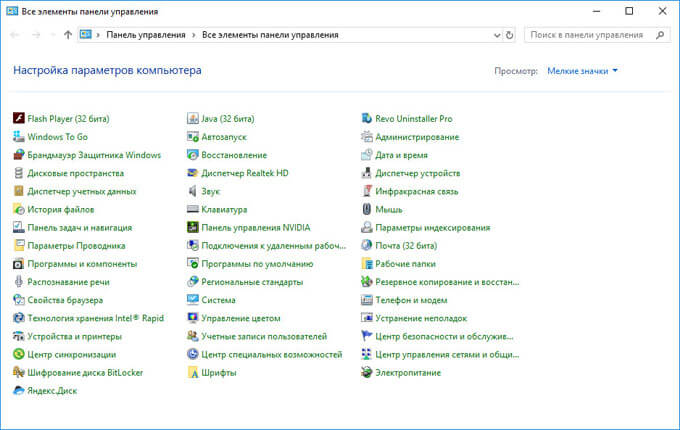This screenshot has width=680, height=430.
Task: Click the История файлов icon
Action: click(x=19, y=209)
